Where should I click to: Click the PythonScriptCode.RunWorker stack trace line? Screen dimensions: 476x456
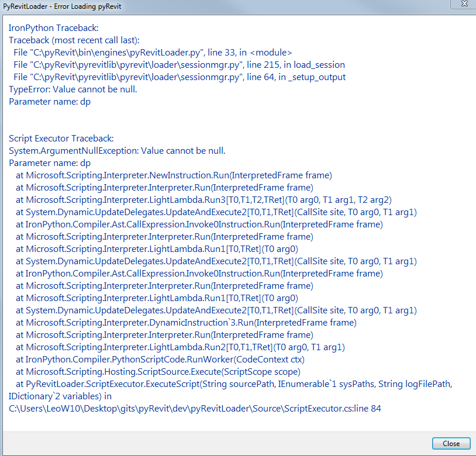click(160, 359)
